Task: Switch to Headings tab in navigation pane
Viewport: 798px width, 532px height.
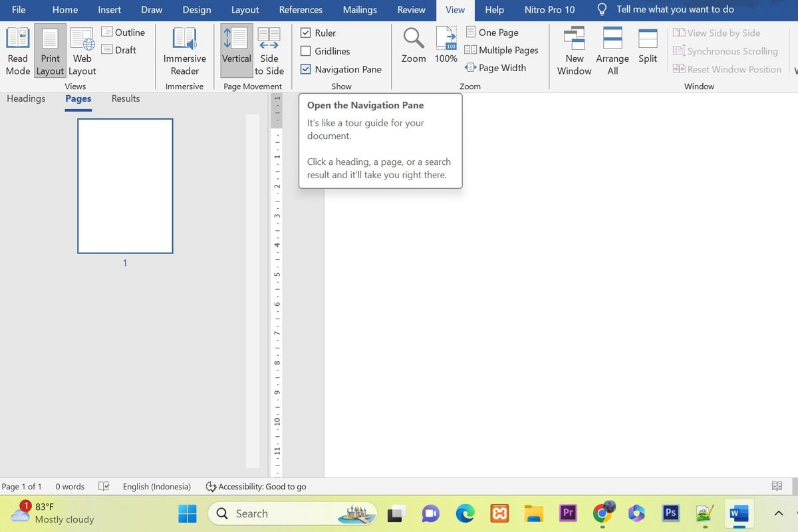Action: click(x=26, y=98)
